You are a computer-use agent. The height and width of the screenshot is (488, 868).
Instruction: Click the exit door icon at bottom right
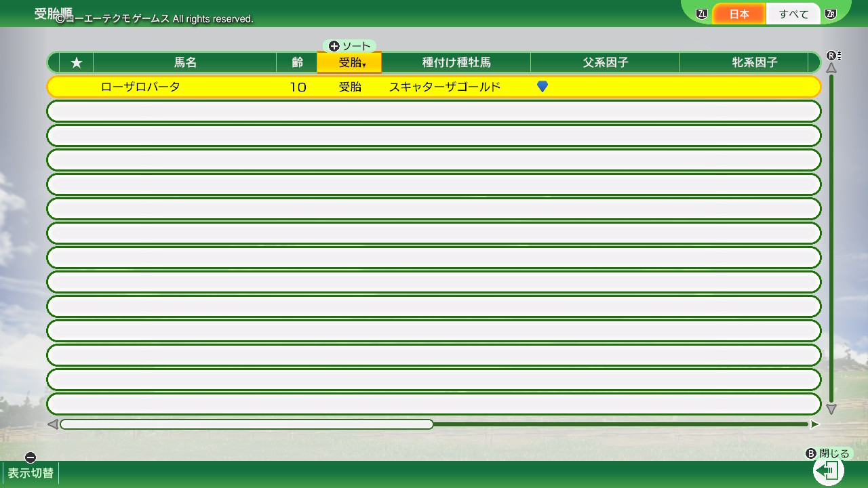(828, 470)
